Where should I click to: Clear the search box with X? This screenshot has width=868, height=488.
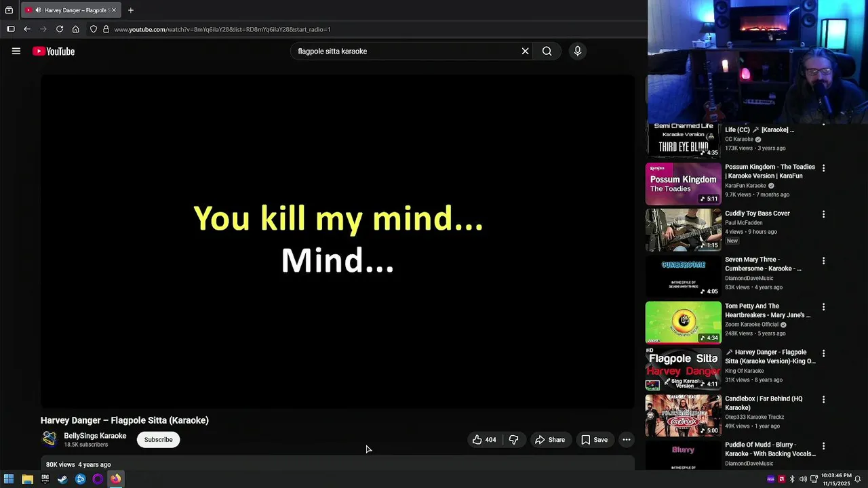(525, 51)
